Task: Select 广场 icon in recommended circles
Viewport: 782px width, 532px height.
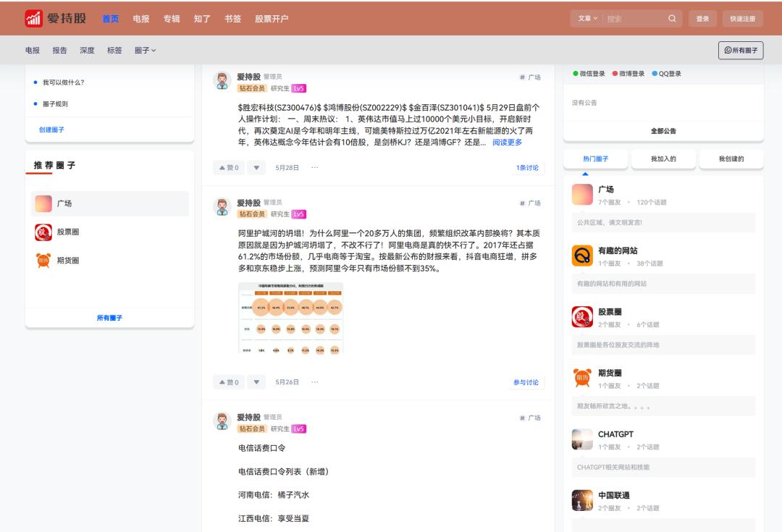Action: tap(43, 203)
